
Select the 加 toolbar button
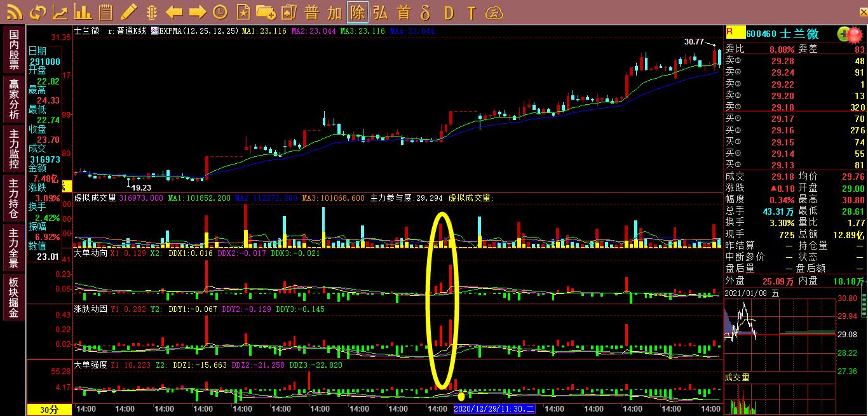click(334, 11)
